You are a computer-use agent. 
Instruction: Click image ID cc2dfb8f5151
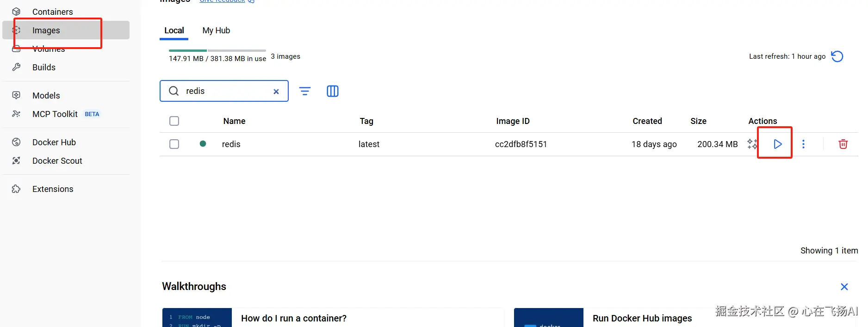click(521, 144)
